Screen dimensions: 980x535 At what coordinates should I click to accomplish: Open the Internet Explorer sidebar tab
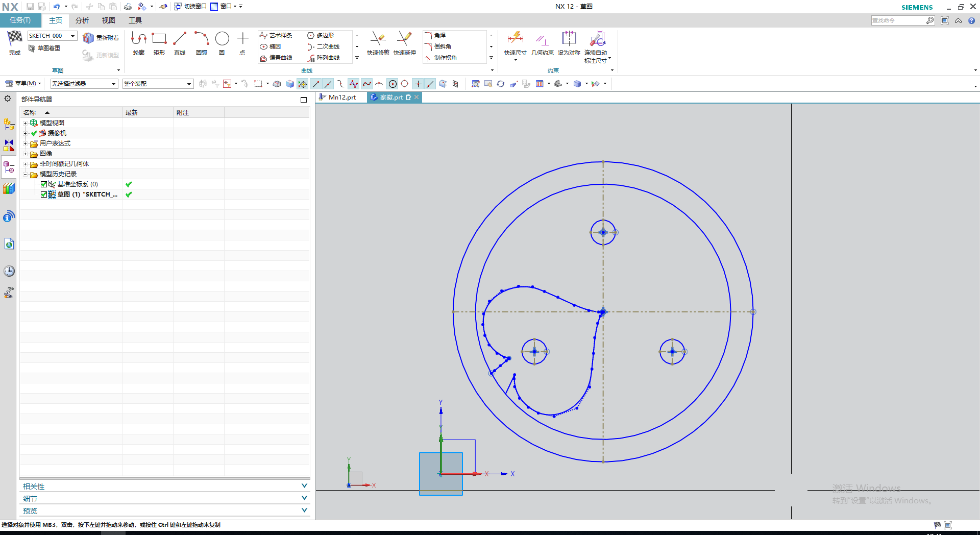[x=9, y=244]
